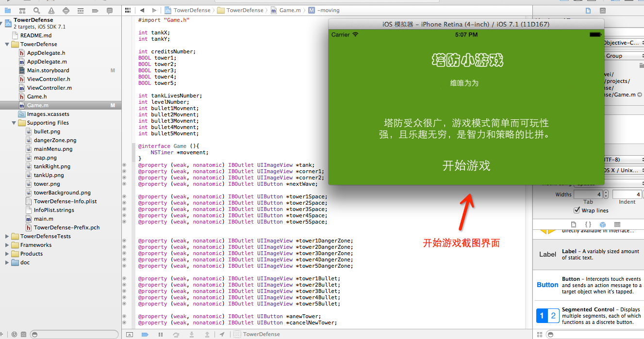Open the line endings dropdown
The image size is (644, 339).
(624, 170)
